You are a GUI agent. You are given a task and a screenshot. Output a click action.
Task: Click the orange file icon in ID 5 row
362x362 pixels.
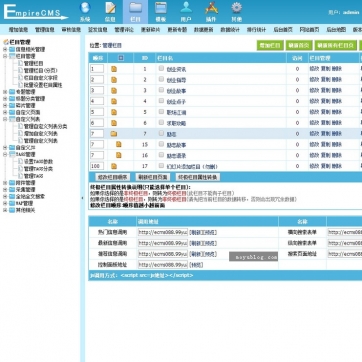[114, 112]
